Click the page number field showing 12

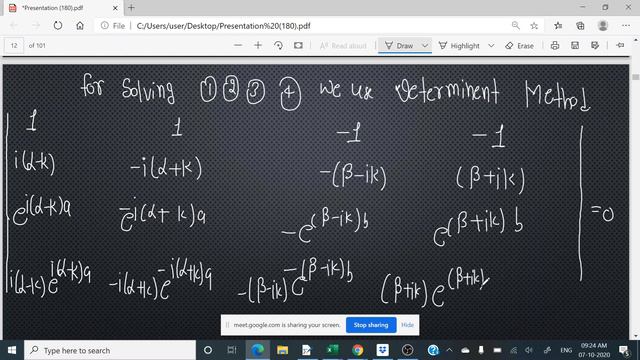[14, 46]
